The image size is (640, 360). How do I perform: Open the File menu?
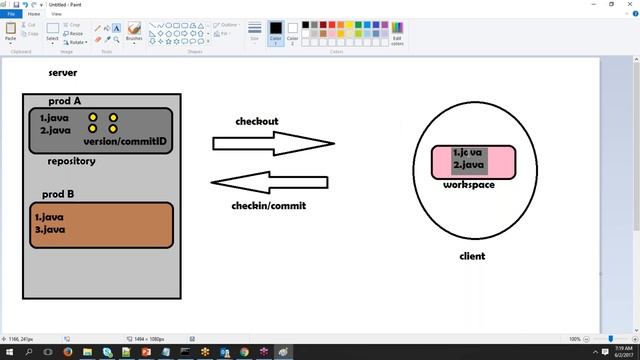point(11,14)
